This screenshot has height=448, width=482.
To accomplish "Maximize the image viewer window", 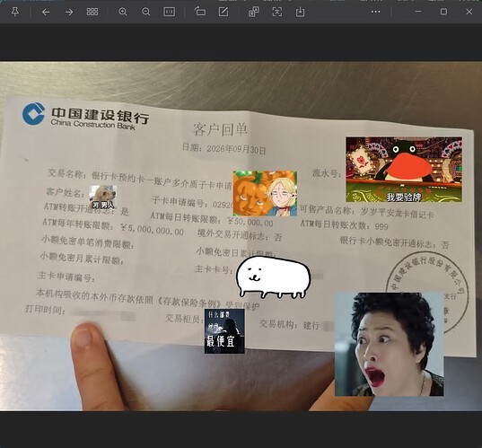I will click(443, 12).
